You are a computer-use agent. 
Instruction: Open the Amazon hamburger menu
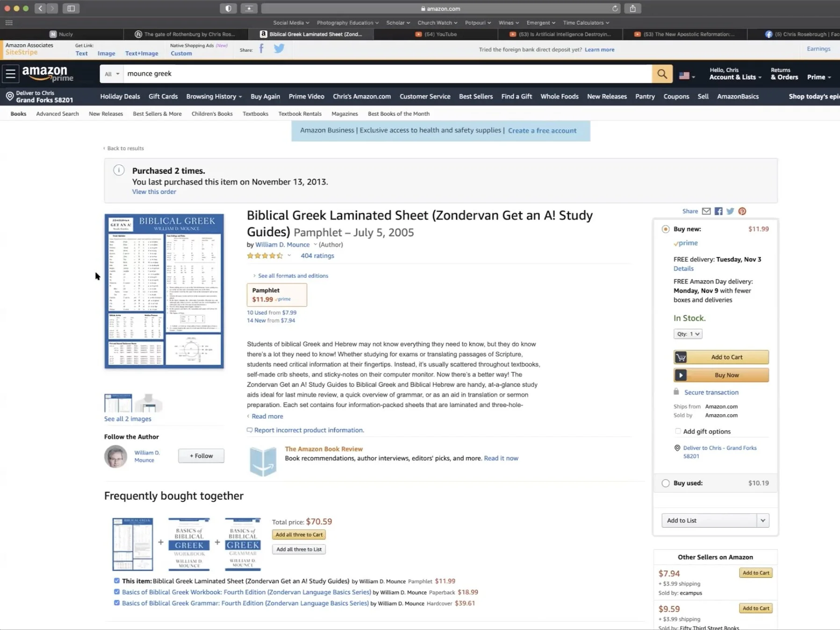coord(10,74)
